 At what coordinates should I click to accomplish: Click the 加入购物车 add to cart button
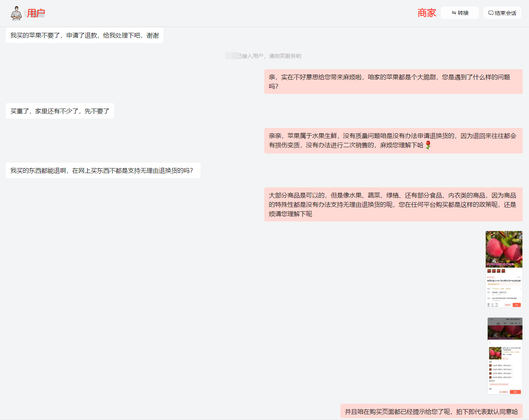pyautogui.click(x=504, y=392)
